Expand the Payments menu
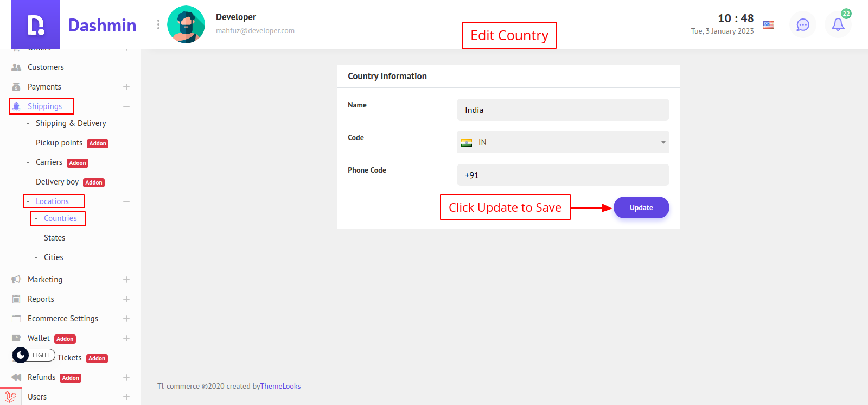Viewport: 868px width, 405px height. [x=126, y=87]
